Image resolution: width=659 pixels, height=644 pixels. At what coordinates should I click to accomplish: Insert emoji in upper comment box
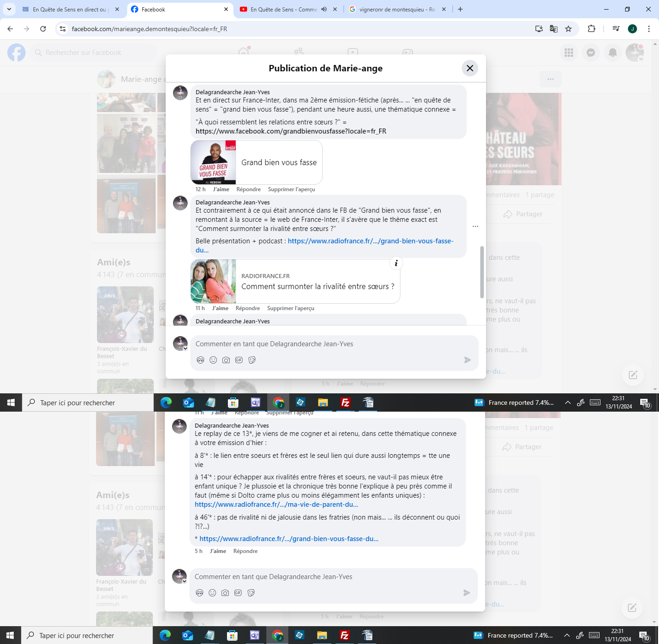(x=213, y=360)
